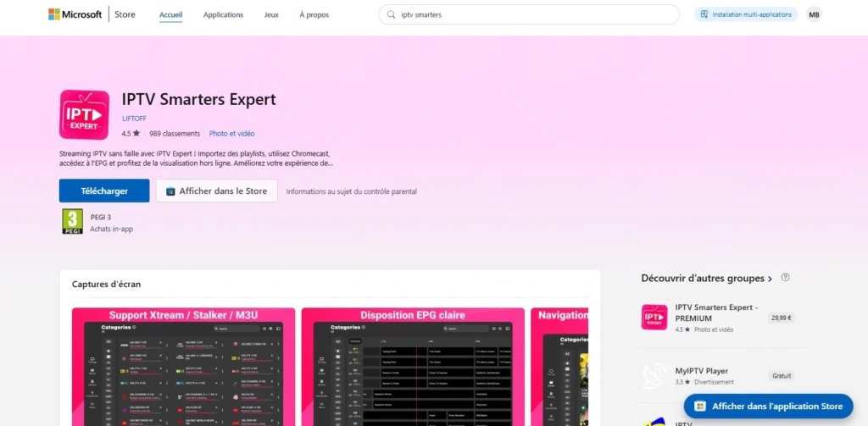Open the MB account avatar
The width and height of the screenshot is (868, 426).
(814, 15)
